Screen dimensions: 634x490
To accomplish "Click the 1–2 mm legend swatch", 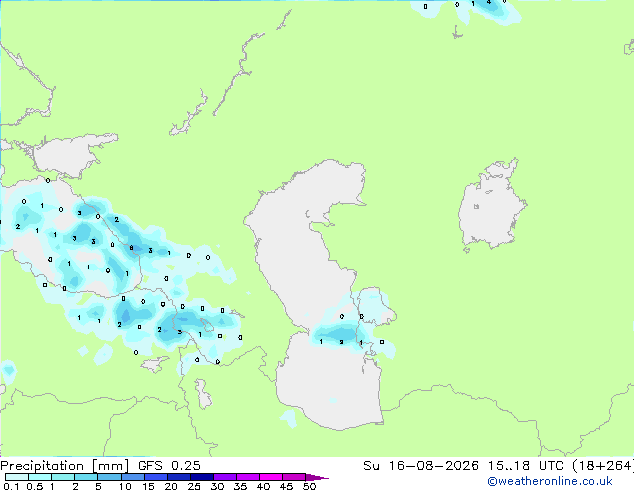I will (x=63, y=477).
